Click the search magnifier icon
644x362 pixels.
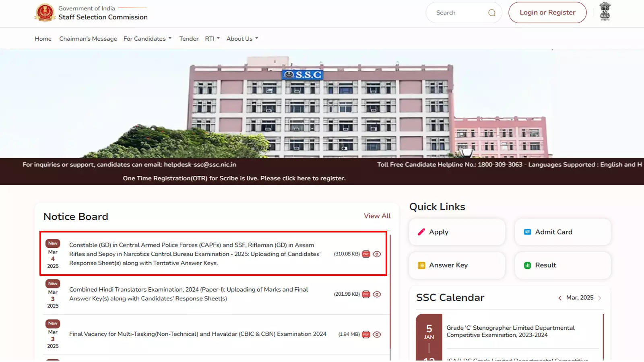491,12
